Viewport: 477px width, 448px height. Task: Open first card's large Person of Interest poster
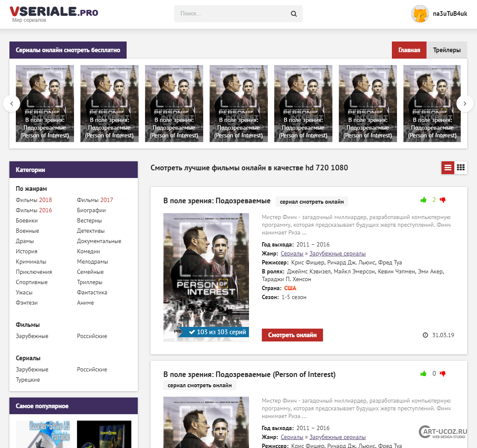coord(206,277)
